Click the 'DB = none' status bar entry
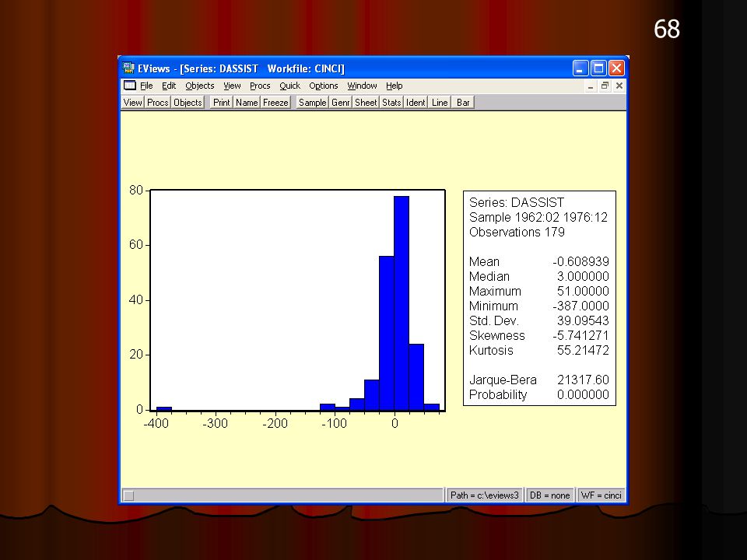 pyautogui.click(x=550, y=495)
